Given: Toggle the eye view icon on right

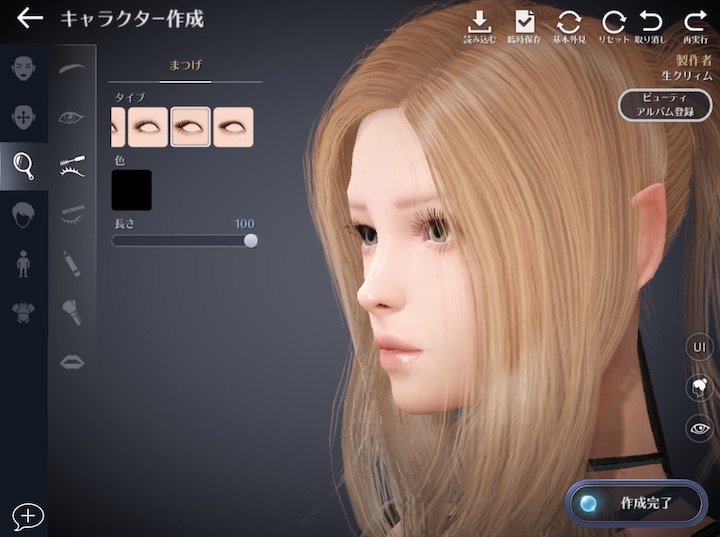Looking at the screenshot, I should coord(699,428).
